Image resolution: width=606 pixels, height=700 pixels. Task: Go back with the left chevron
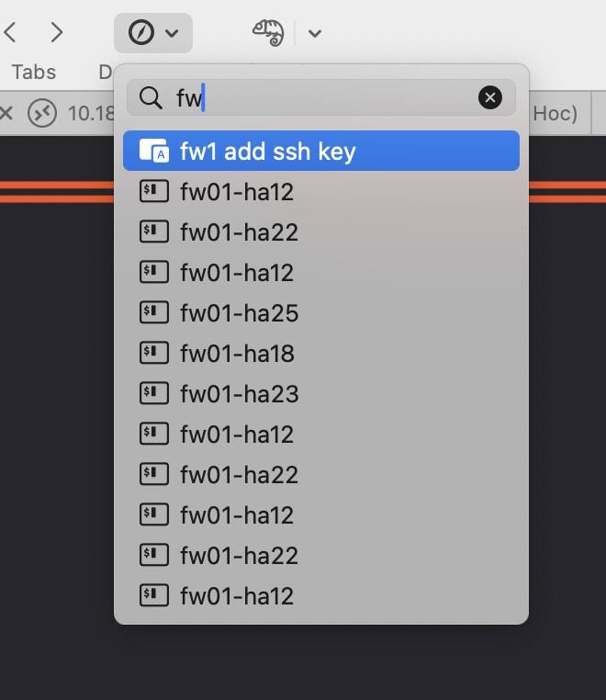pos(11,33)
